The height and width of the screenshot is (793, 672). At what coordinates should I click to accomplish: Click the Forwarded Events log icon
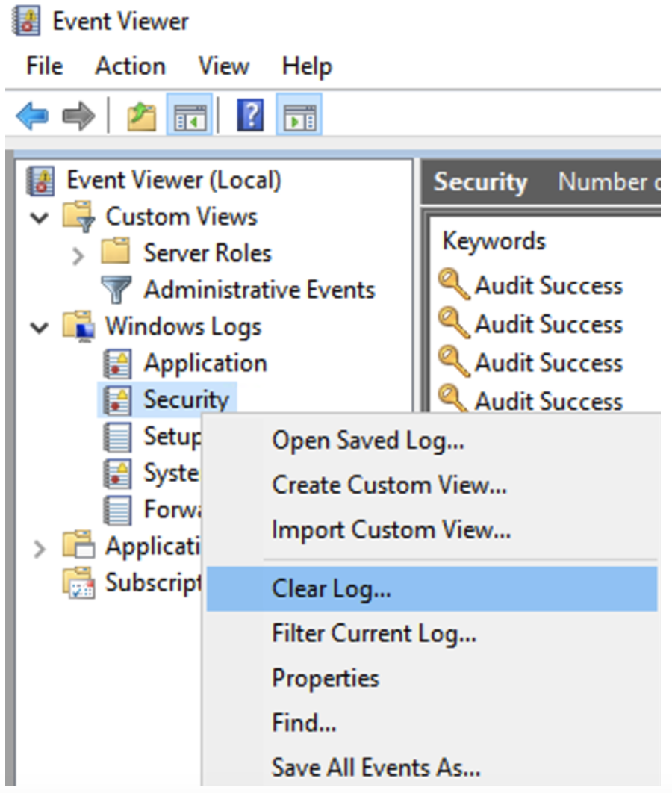coord(117,510)
